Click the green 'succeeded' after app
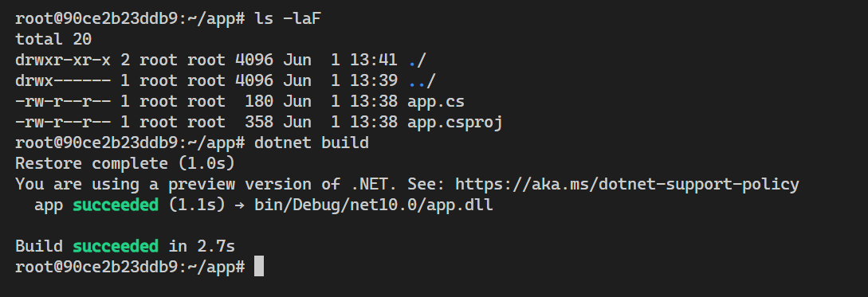868x297 pixels. pos(116,205)
